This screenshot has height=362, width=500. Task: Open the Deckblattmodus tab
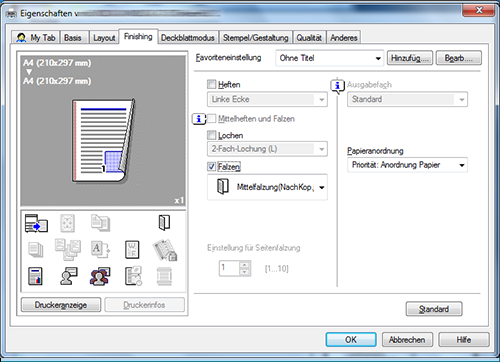click(x=188, y=38)
